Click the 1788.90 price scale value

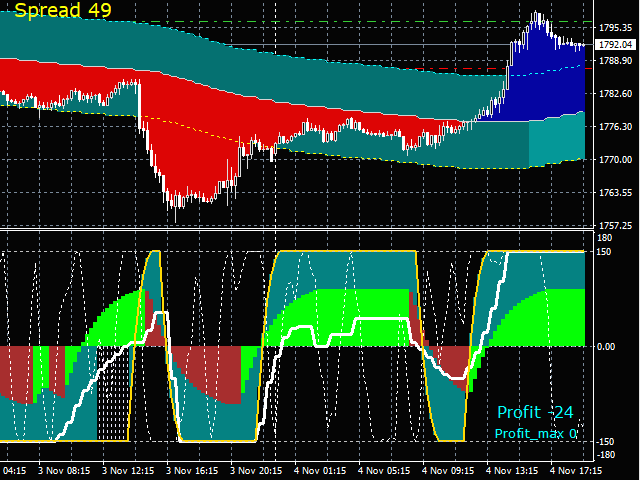point(616,61)
